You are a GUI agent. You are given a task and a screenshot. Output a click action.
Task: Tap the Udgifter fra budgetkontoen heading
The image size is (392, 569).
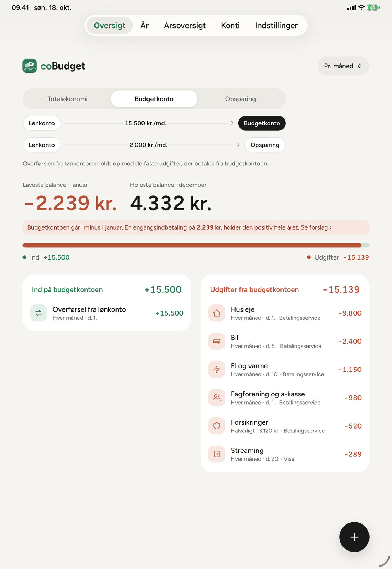tap(254, 290)
